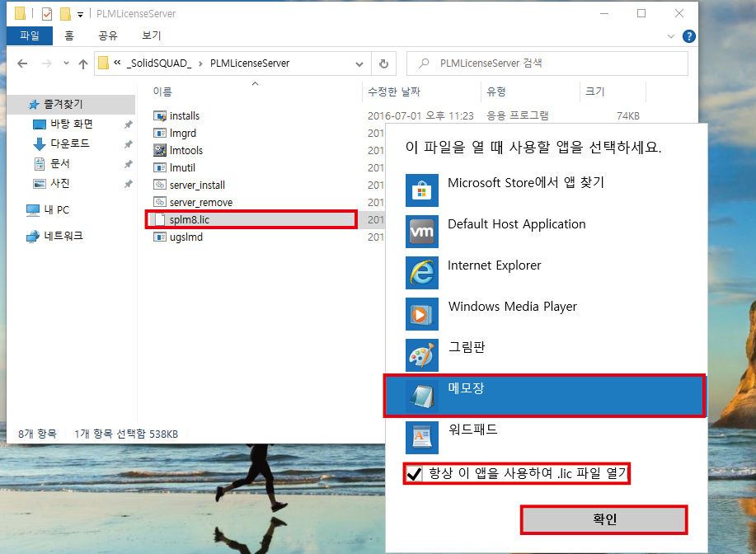Choose 워드패드 to open file
This screenshot has width=756, height=554.
545,437
